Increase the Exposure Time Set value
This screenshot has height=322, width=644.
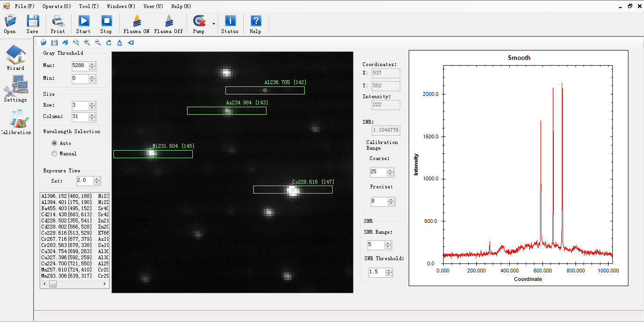coord(97,178)
